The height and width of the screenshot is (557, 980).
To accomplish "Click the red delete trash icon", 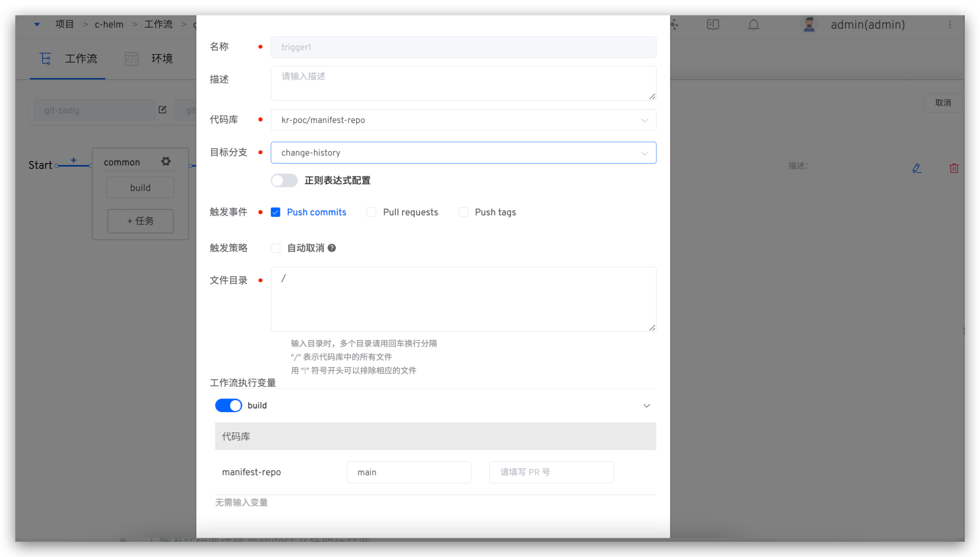I will tap(954, 168).
